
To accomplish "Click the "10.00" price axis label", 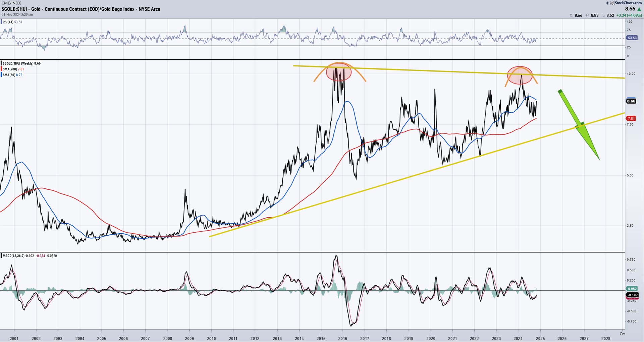I will click(x=631, y=74).
